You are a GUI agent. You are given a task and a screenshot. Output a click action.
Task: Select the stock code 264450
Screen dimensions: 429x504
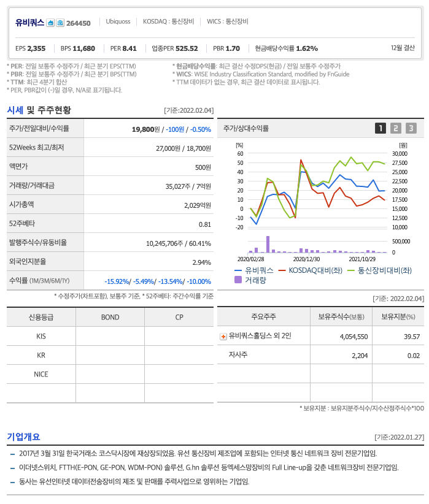pyautogui.click(x=78, y=23)
